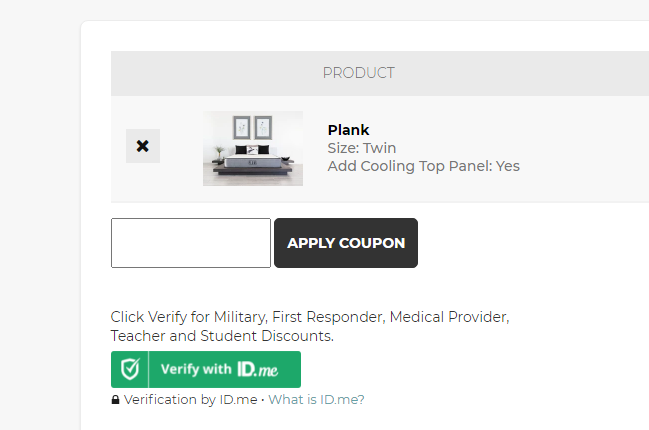
Task: Open the Plank mattress thumbnail image
Action: pos(252,149)
